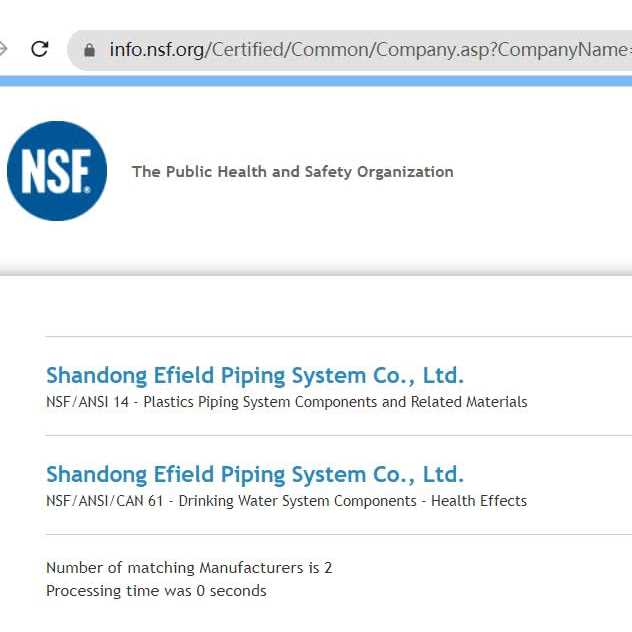The width and height of the screenshot is (632, 632).
Task: Click the Number of matching Manufacturers text
Action: (x=189, y=568)
